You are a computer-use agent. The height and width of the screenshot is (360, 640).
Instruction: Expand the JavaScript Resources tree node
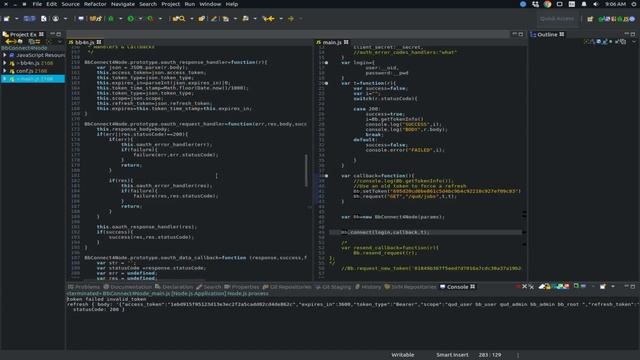4,55
